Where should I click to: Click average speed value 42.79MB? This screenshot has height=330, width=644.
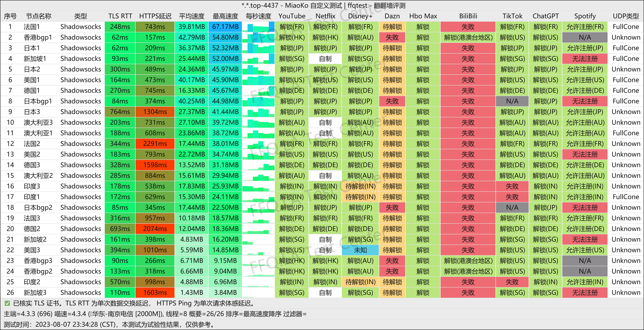(192, 37)
